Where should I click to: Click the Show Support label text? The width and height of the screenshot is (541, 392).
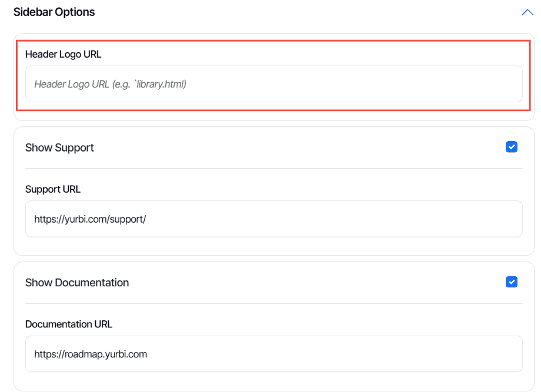[59, 148]
